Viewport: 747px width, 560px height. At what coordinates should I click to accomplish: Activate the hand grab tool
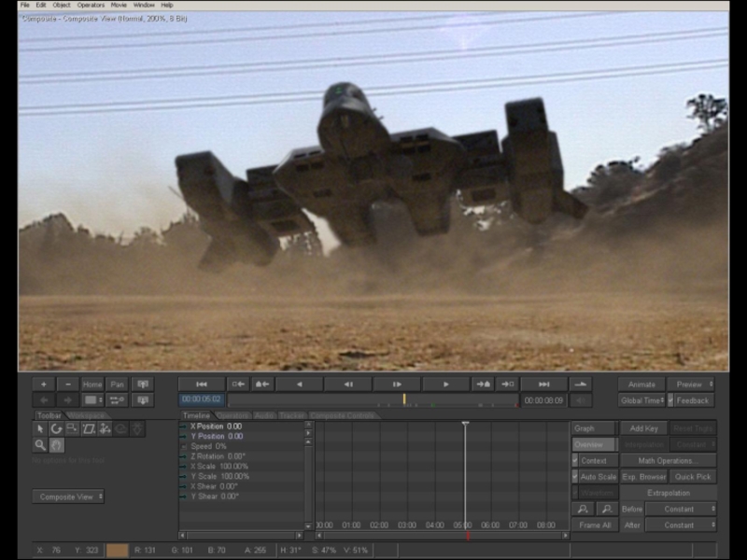coord(56,445)
